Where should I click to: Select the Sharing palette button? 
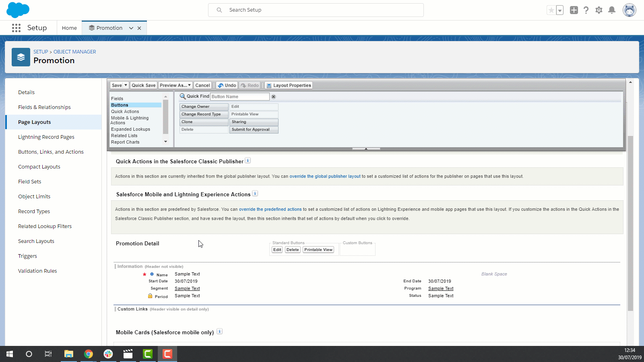pos(254,122)
